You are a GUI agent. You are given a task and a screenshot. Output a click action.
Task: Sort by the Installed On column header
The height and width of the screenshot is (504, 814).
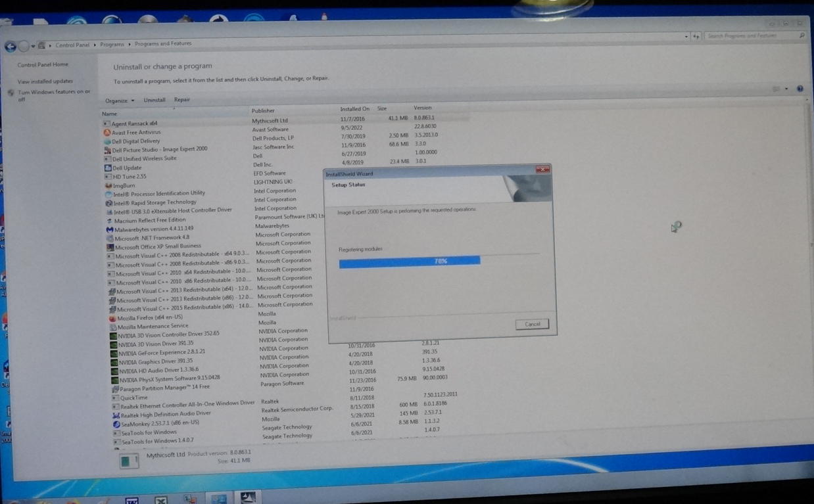click(x=355, y=109)
